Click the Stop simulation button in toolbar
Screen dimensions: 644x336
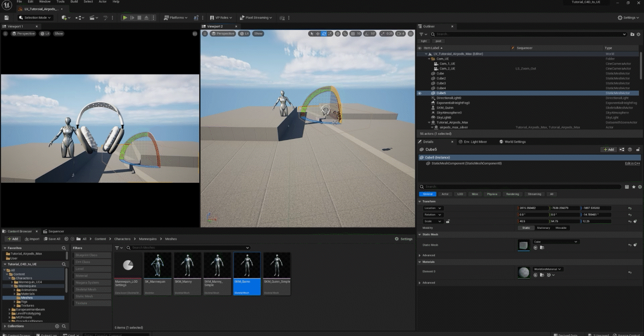139,17
